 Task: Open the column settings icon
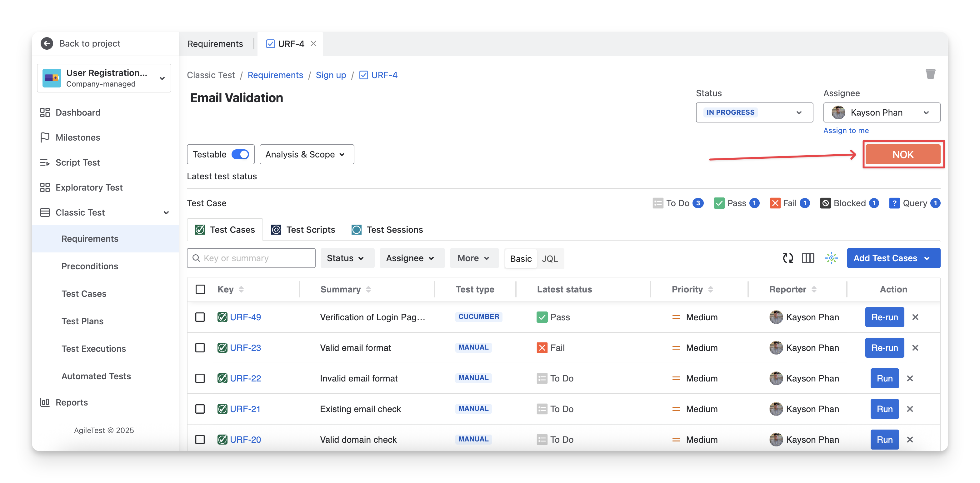[x=808, y=258]
